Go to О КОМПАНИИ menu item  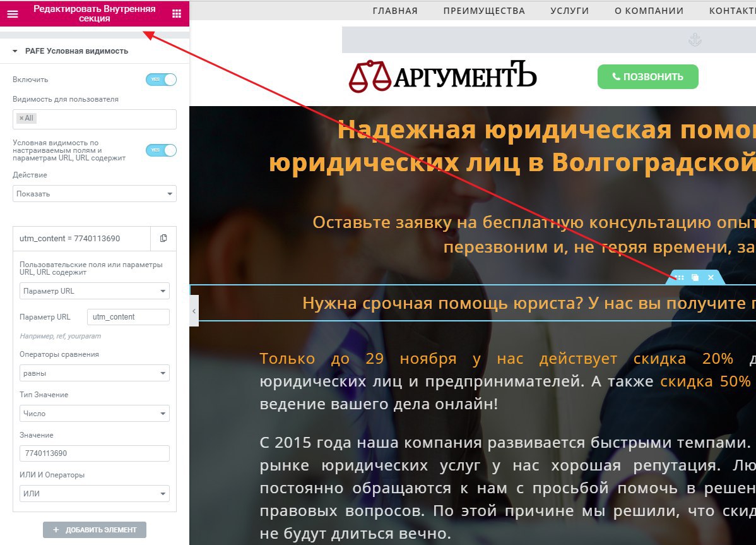[649, 11]
